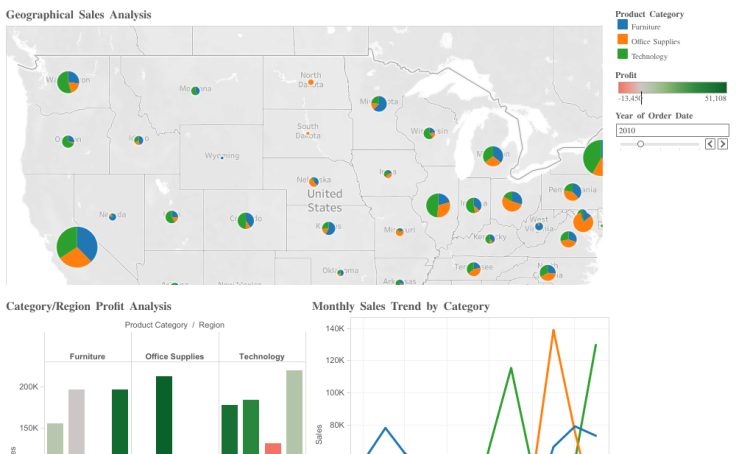The image size is (736, 454).
Task: Click the Oregon pie chart marker
Action: (68, 142)
